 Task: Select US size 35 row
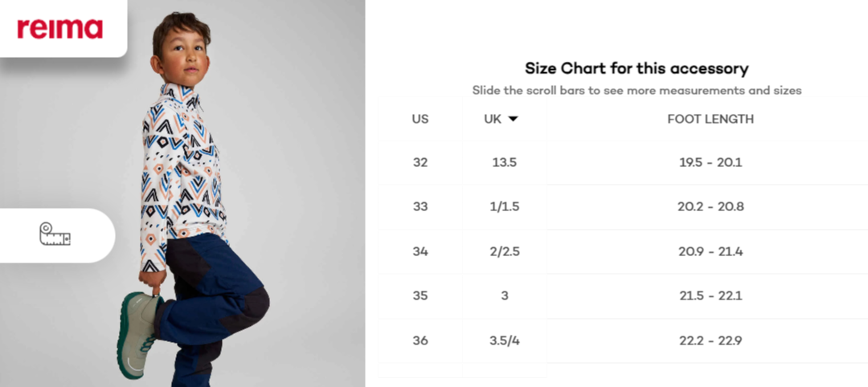tap(623, 295)
